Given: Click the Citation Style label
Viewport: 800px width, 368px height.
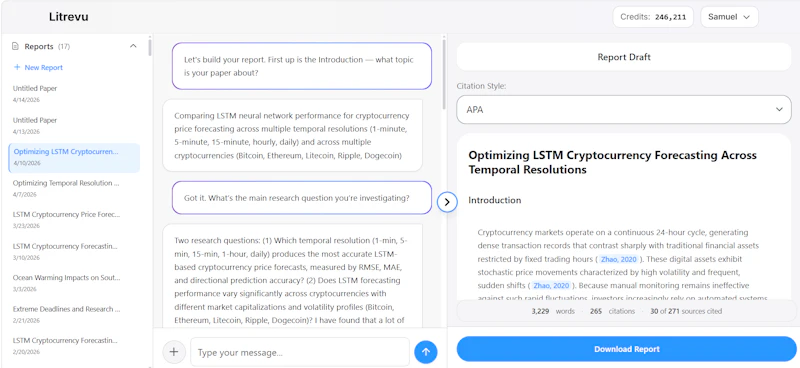Looking at the screenshot, I should [481, 86].
